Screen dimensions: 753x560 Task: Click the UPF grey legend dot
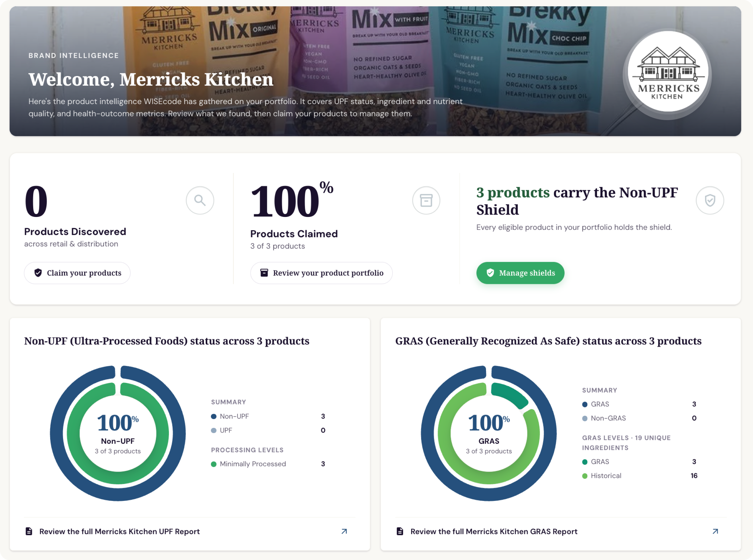214,431
